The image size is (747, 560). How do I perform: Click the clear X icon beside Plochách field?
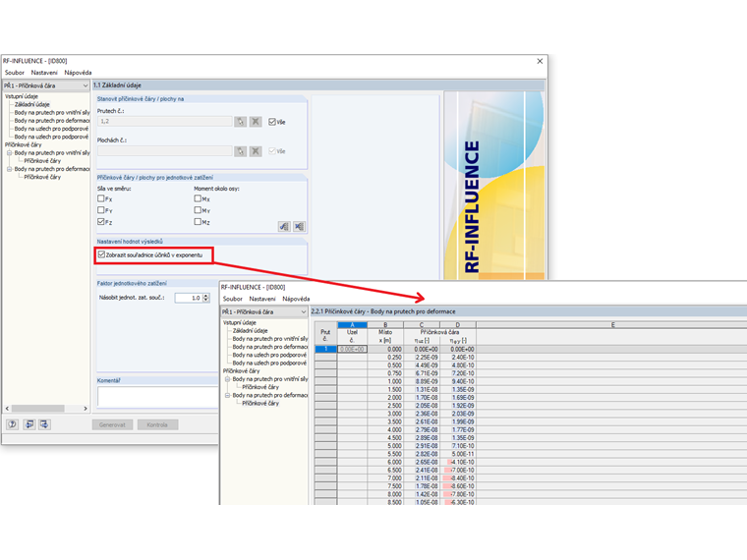pyautogui.click(x=256, y=151)
